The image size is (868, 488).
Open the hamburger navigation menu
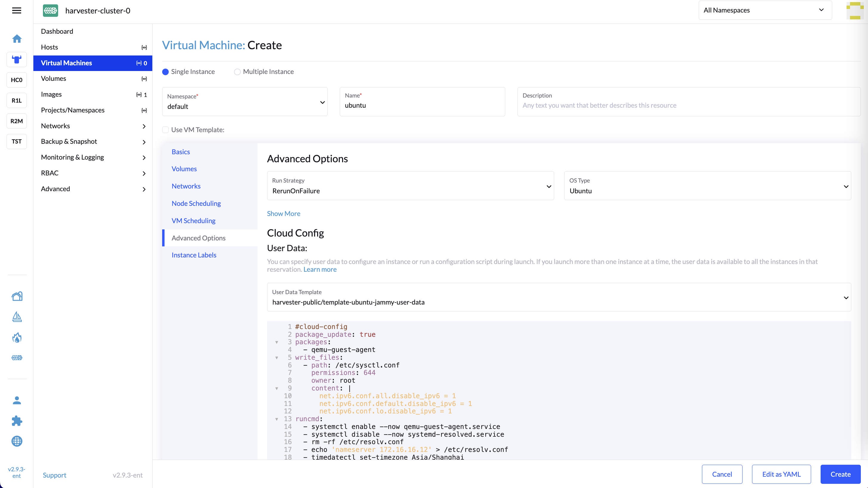(16, 10)
